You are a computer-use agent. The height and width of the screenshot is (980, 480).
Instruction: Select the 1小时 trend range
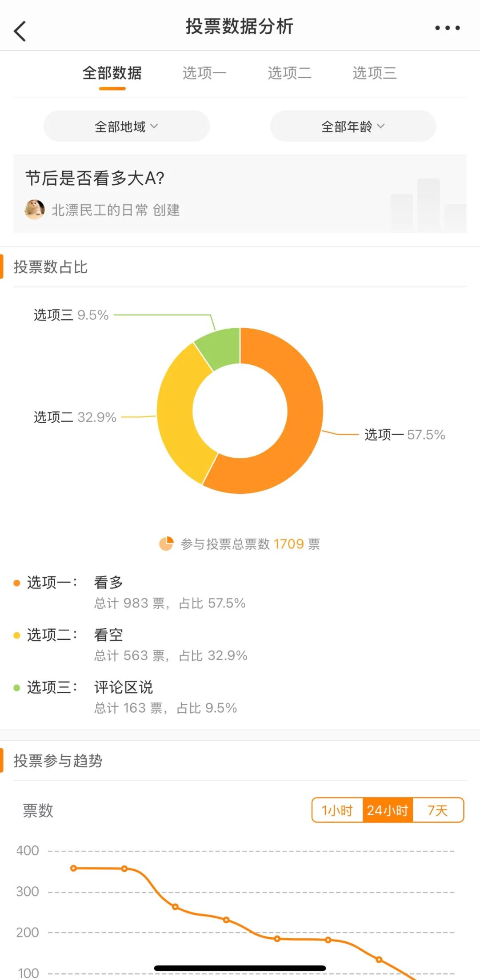(x=337, y=810)
